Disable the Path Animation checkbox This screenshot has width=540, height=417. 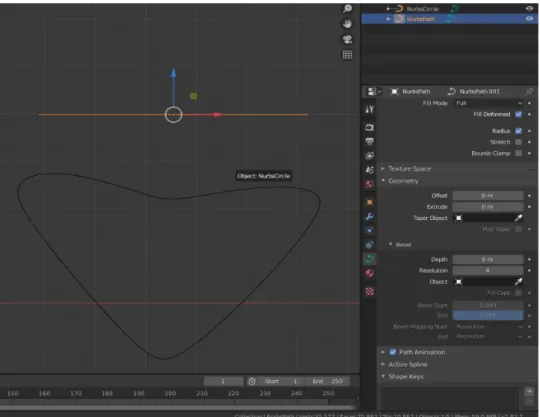click(x=393, y=352)
